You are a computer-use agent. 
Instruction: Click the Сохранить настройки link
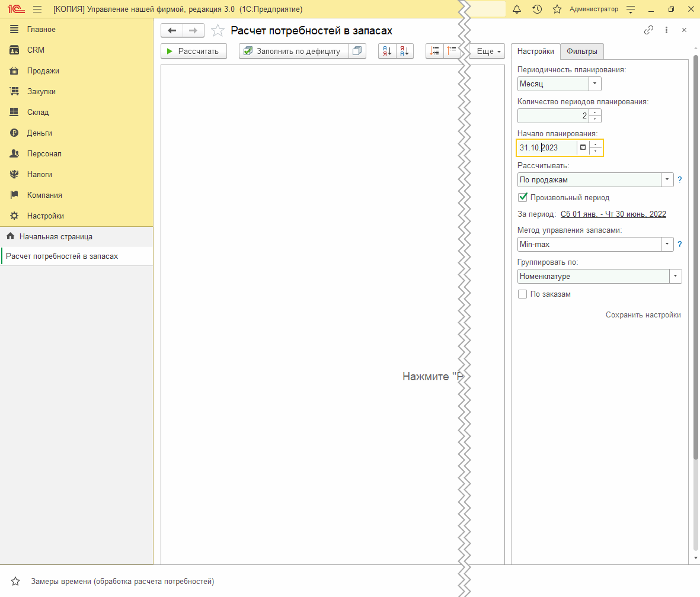click(643, 315)
